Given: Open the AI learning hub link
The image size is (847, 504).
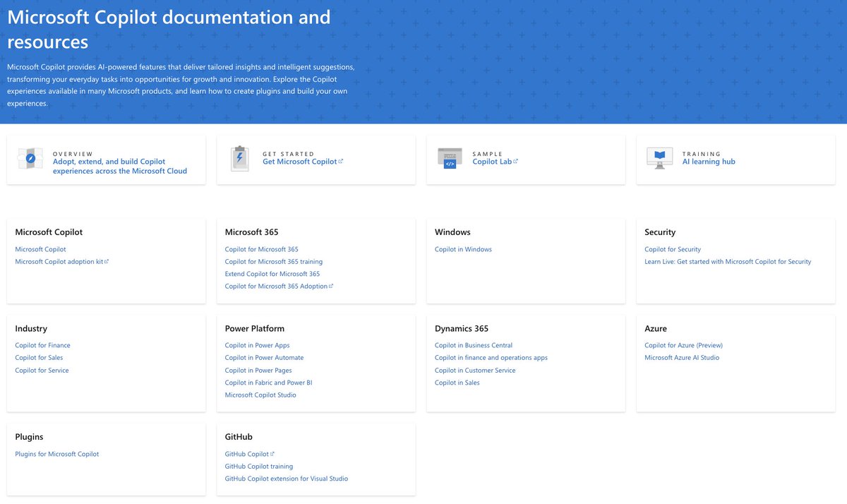Looking at the screenshot, I should click(x=709, y=162).
